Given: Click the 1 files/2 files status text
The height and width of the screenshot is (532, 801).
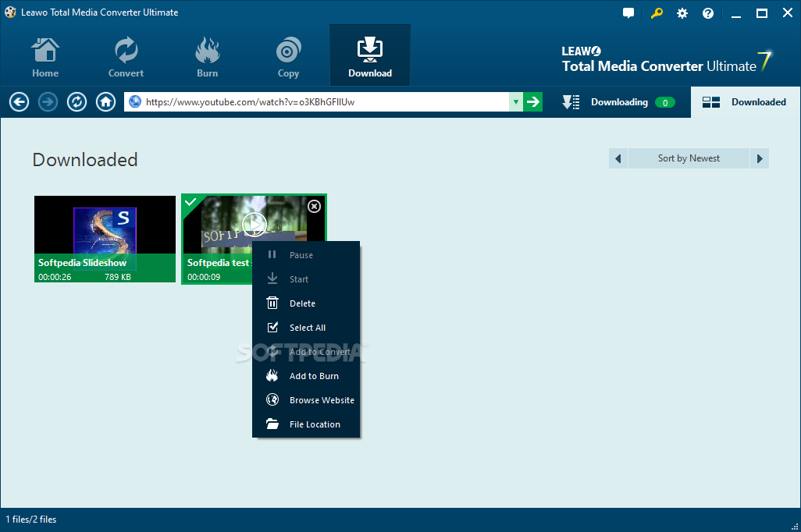Looking at the screenshot, I should tap(31, 520).
